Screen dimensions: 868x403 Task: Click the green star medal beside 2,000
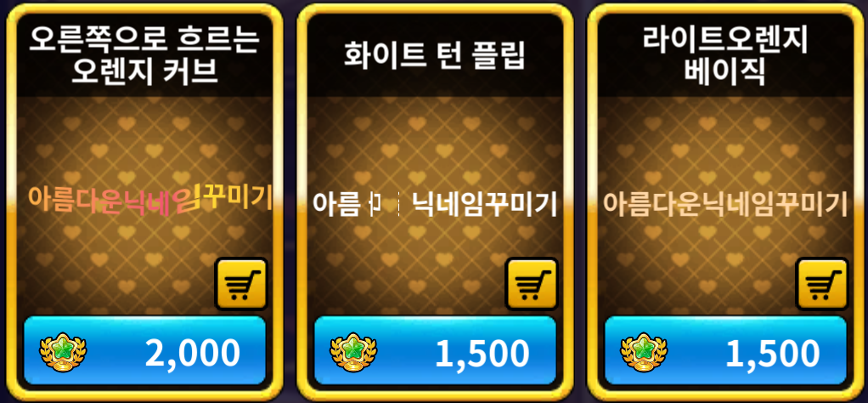click(x=63, y=353)
